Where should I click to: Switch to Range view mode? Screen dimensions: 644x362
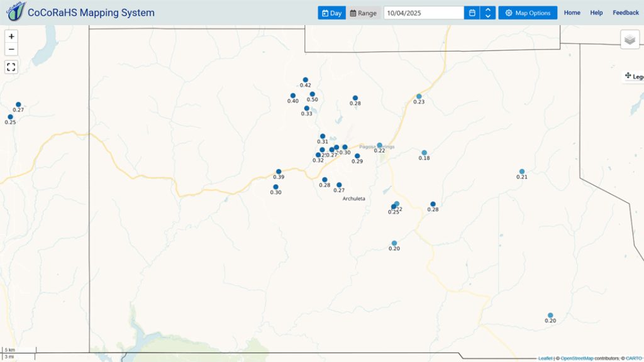[363, 13]
